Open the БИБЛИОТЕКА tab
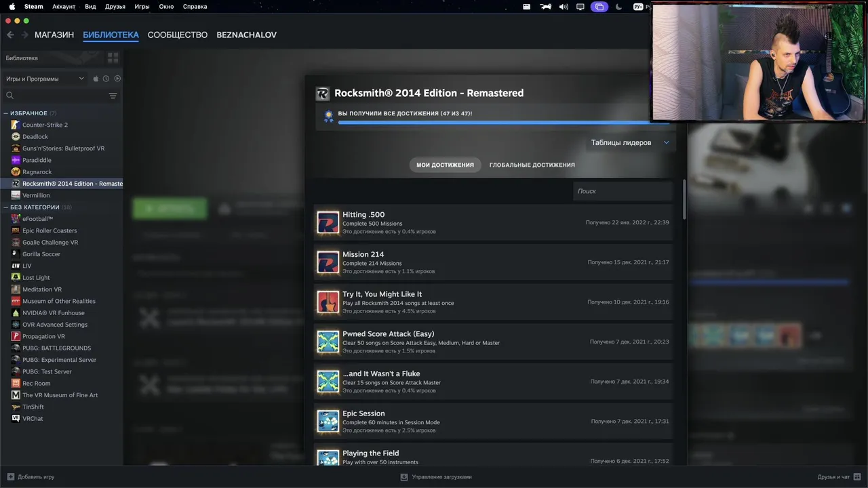 (x=111, y=35)
